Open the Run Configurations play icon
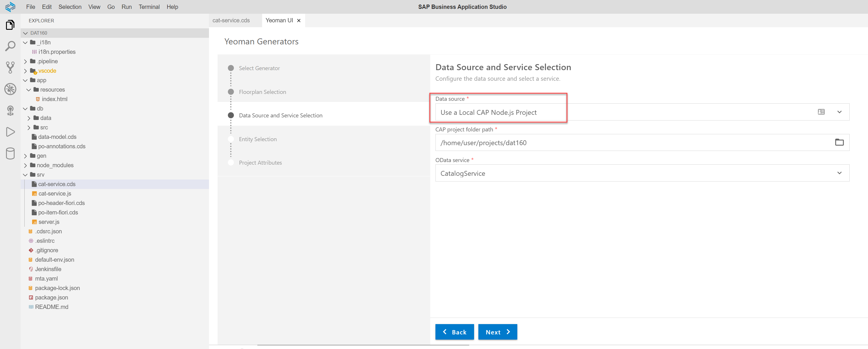The width and height of the screenshot is (868, 349). [10, 132]
